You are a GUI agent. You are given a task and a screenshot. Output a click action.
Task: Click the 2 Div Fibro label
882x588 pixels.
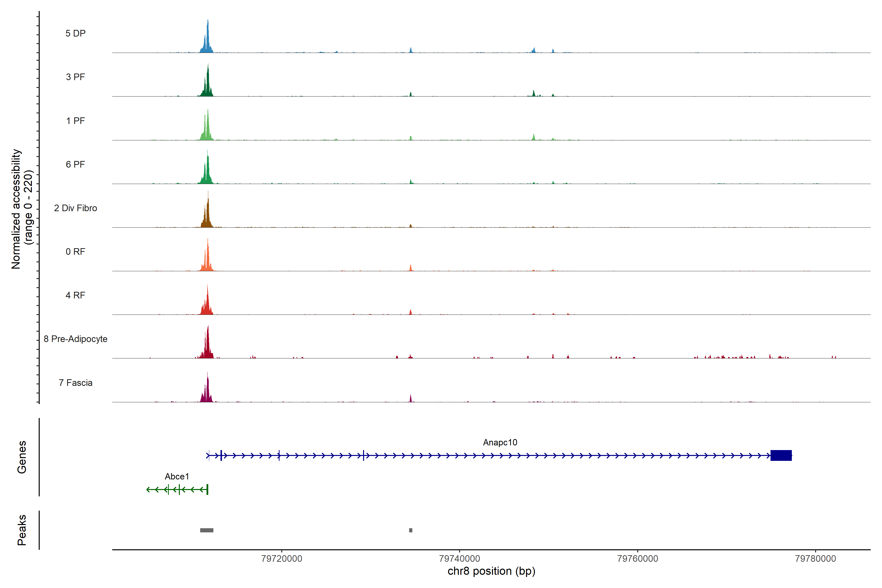pyautogui.click(x=75, y=208)
